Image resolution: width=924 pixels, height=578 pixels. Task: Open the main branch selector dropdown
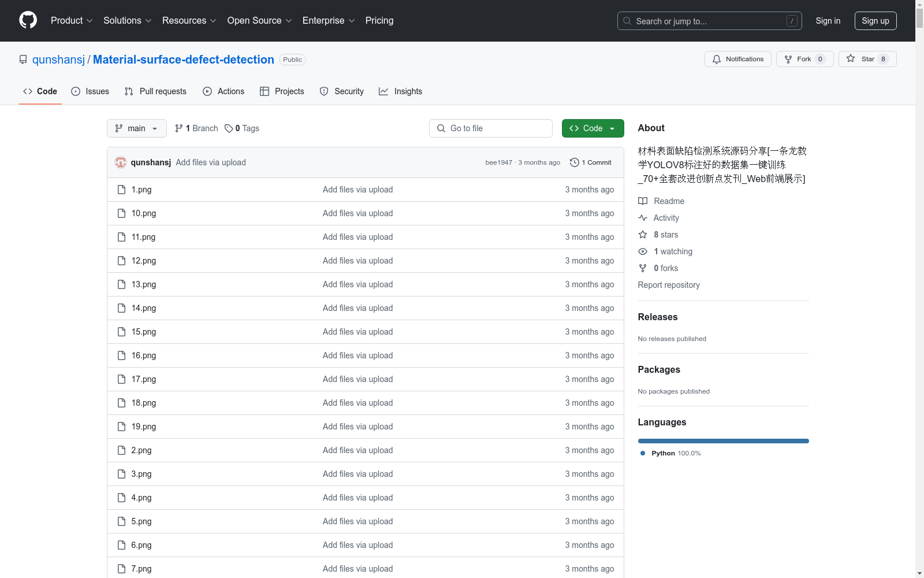point(137,128)
